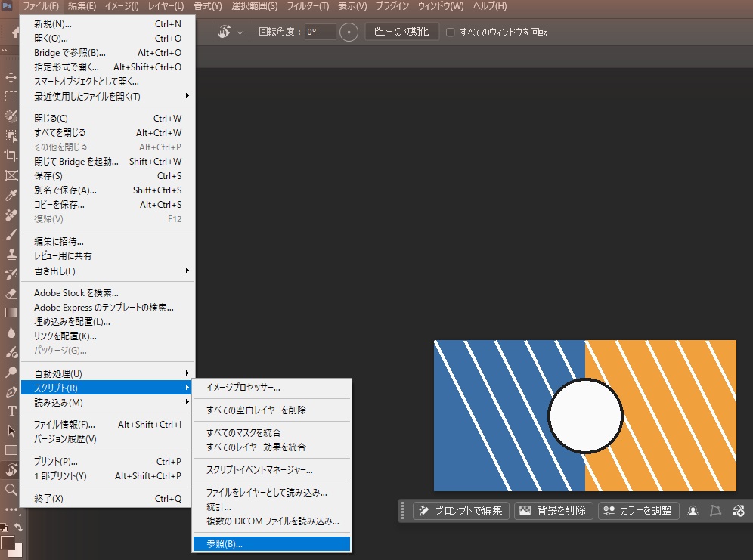
Task: Select the Horizontal Type tool
Action: [11, 411]
